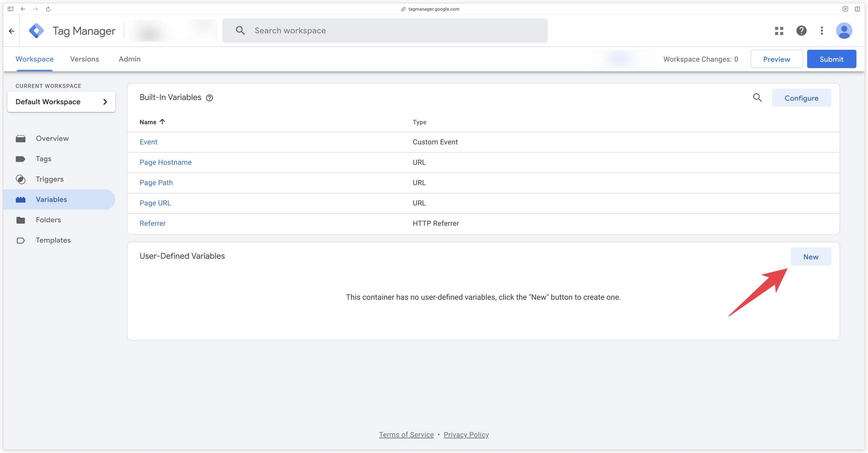Open the Help question mark icon
Screen dimensions: 868x453
[x=801, y=31]
